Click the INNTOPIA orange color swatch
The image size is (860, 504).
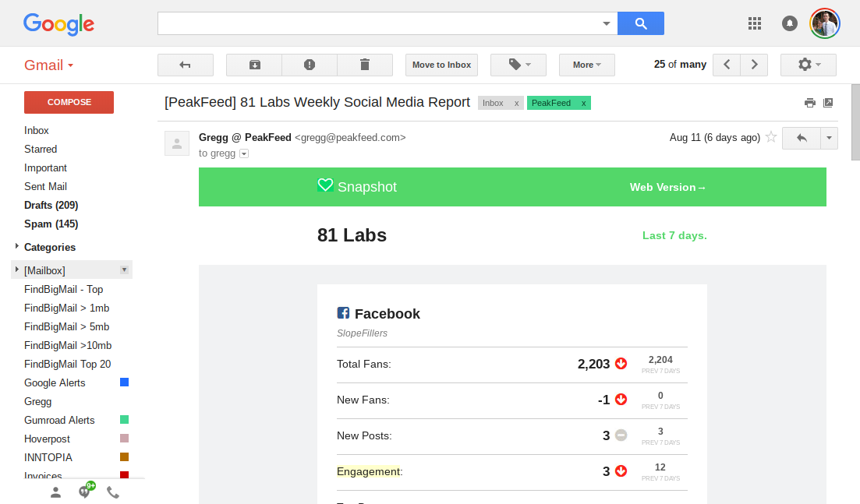125,457
